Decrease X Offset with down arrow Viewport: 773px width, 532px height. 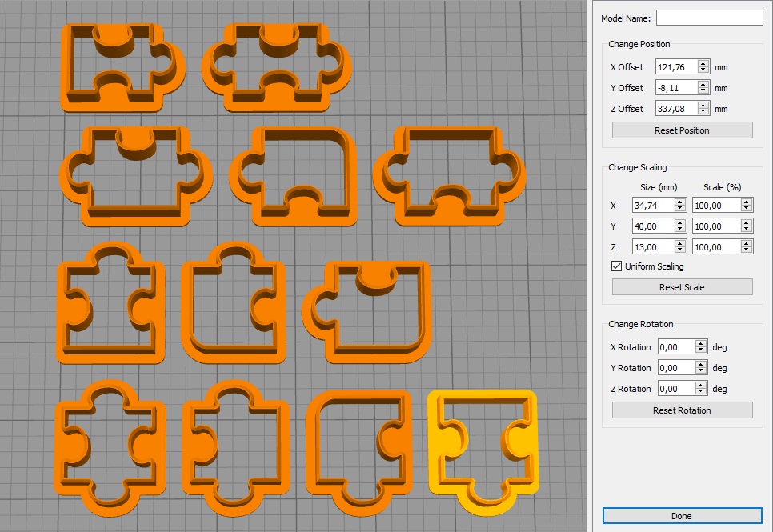point(703,70)
